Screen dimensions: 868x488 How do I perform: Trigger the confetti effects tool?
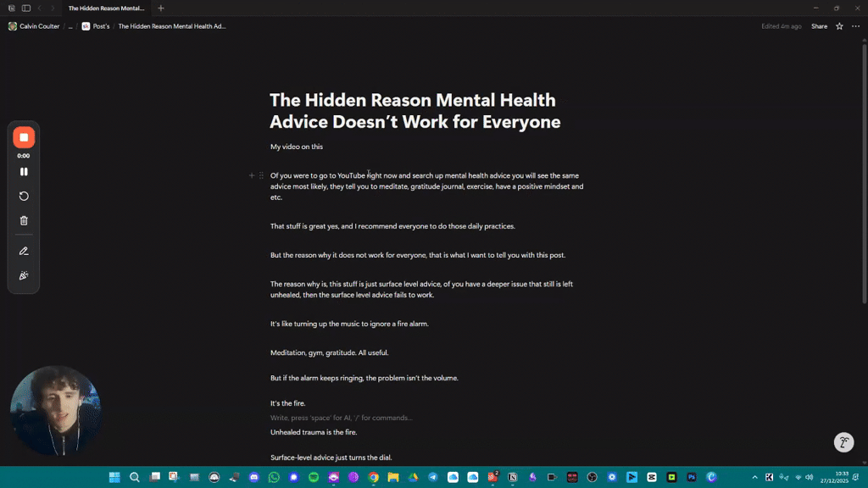24,274
